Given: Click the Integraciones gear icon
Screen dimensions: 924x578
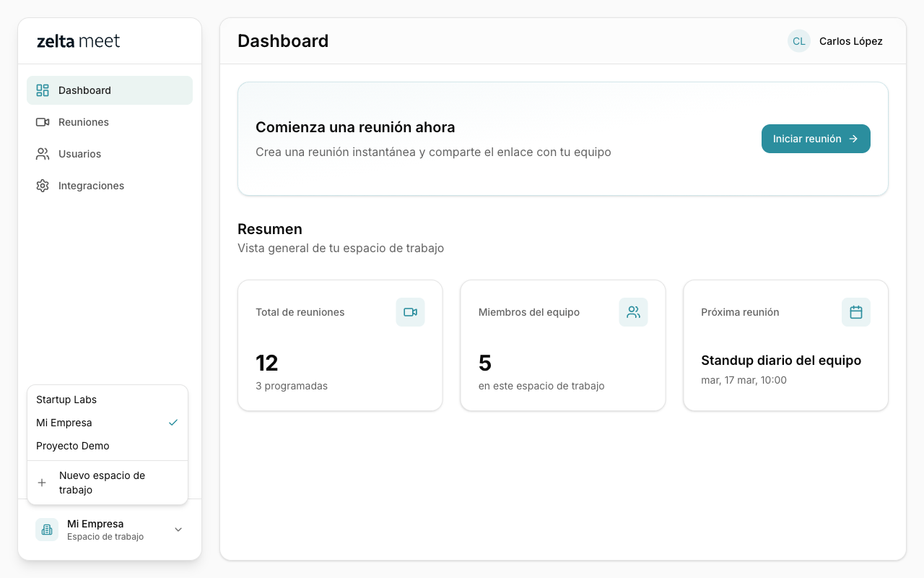Looking at the screenshot, I should coord(41,185).
